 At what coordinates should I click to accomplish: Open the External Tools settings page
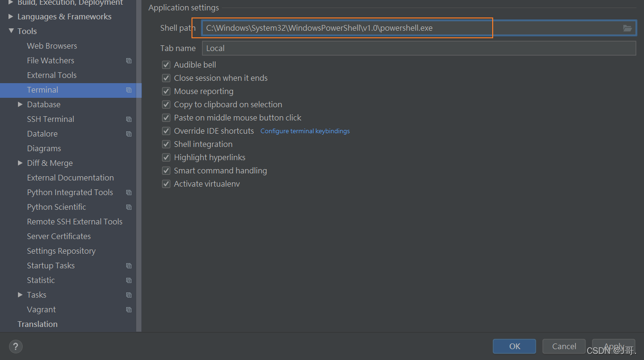coord(52,75)
